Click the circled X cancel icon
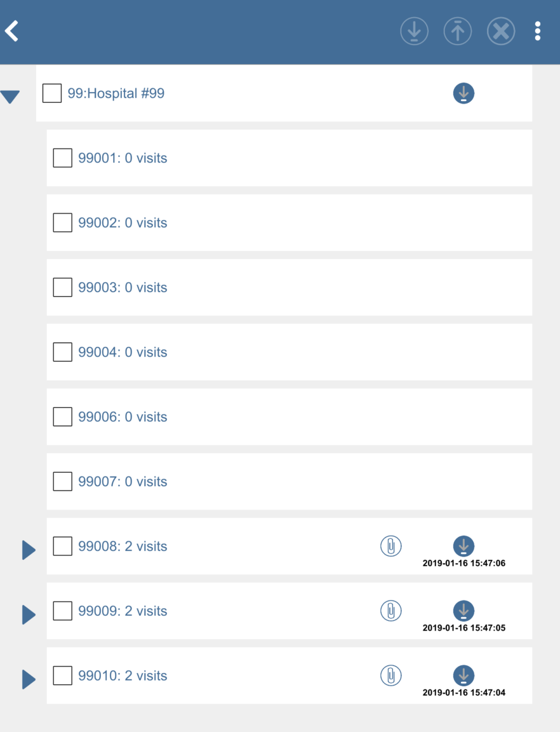 click(x=500, y=31)
